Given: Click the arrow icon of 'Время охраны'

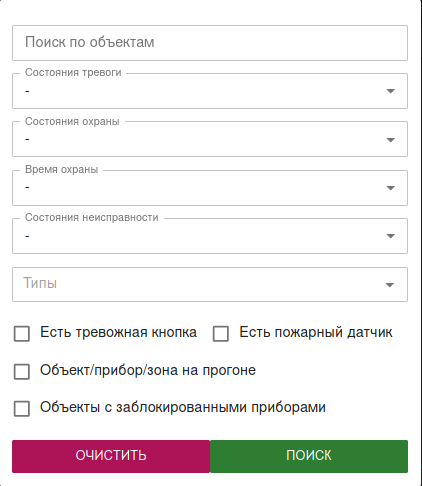Looking at the screenshot, I should pos(390,188).
